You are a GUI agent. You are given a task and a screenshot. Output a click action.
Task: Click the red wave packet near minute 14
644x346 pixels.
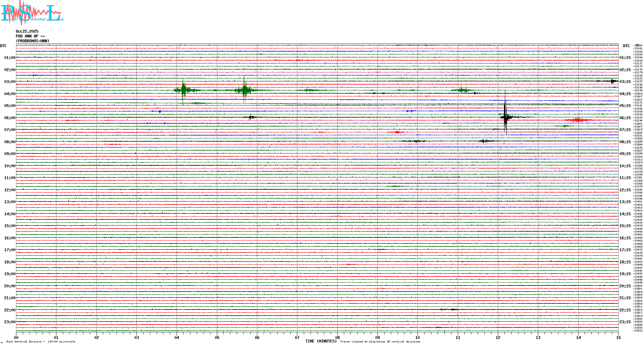click(577, 120)
